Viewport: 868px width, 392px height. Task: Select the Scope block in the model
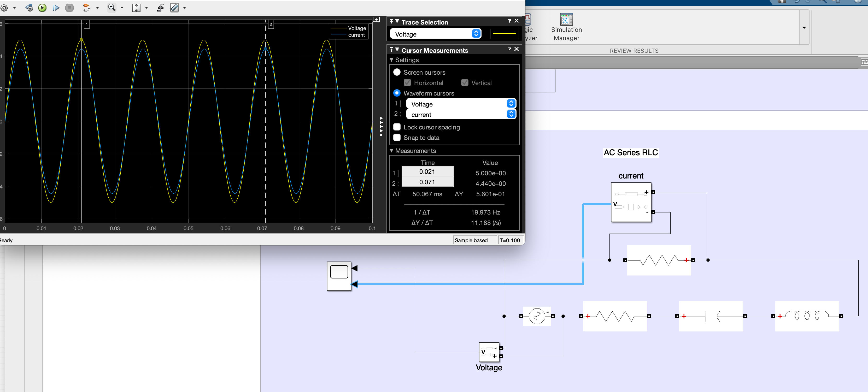point(339,276)
